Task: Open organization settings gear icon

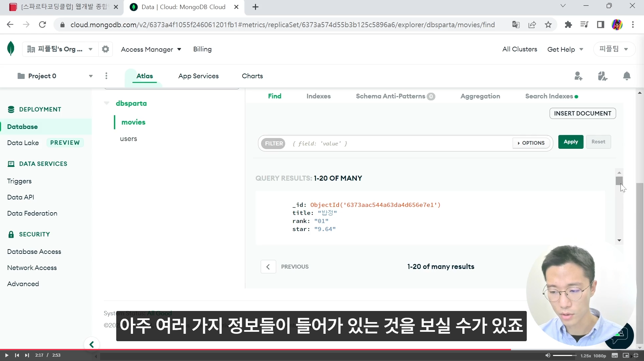Action: [105, 49]
